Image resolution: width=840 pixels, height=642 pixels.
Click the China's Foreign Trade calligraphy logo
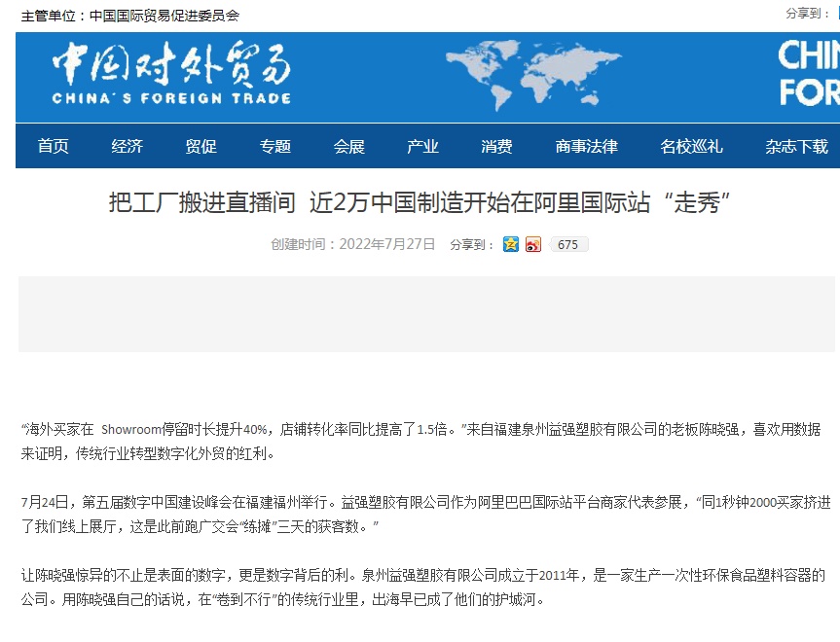tap(171, 74)
